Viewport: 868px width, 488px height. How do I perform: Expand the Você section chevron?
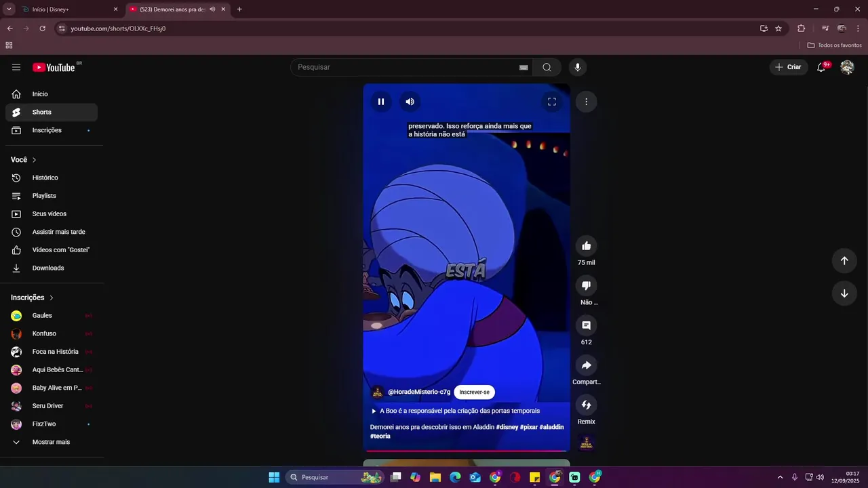coord(34,160)
